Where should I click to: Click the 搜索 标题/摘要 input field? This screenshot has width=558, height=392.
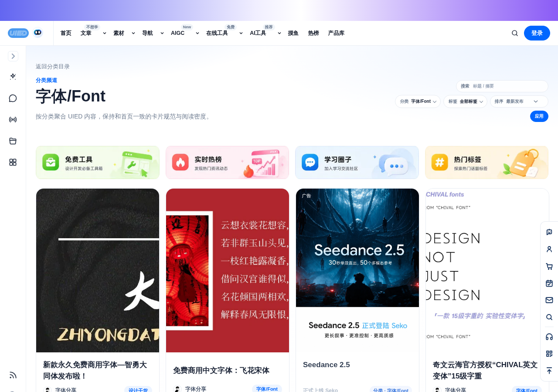click(x=502, y=86)
